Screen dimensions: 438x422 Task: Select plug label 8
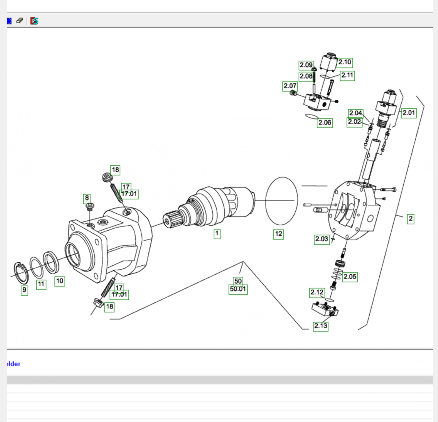tap(87, 199)
